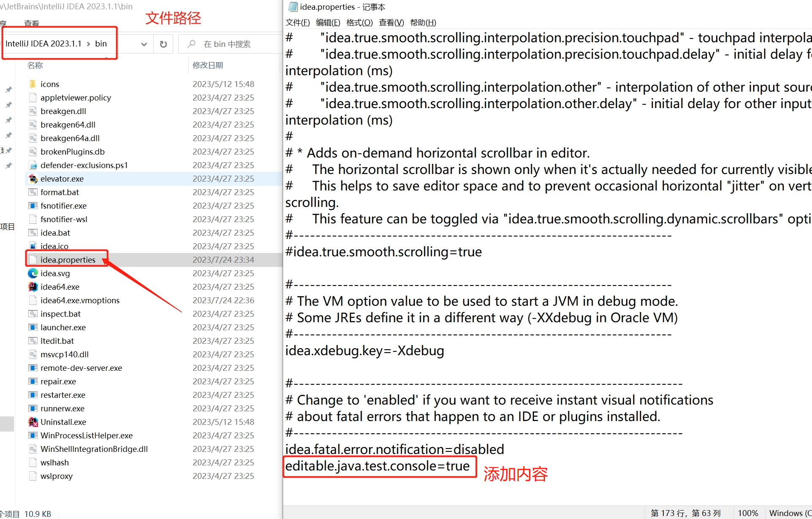Open Notepad 格式(O) menu
The height and width of the screenshot is (519, 812).
click(x=360, y=22)
